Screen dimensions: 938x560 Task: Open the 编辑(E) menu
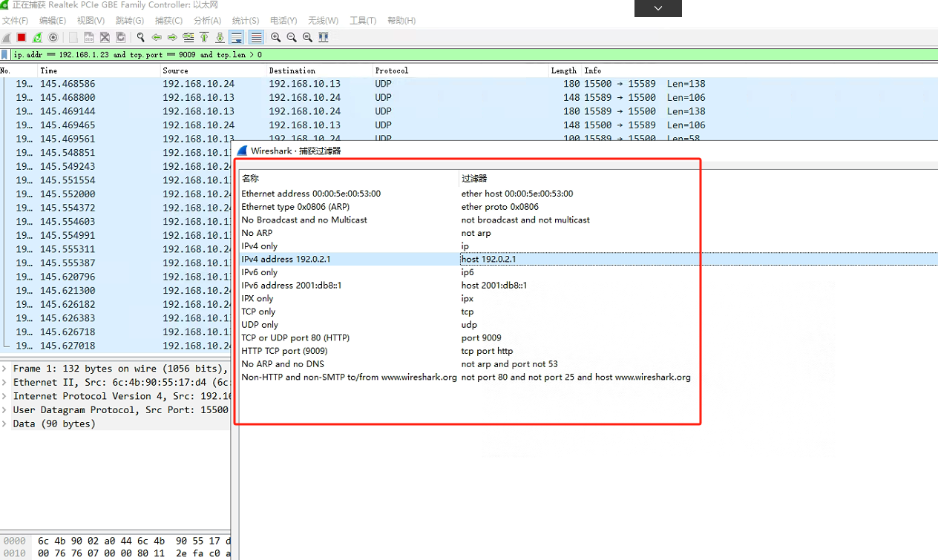(53, 21)
